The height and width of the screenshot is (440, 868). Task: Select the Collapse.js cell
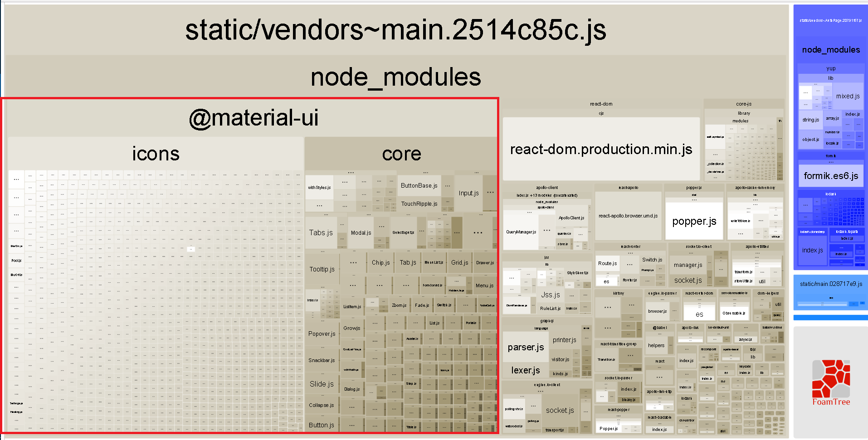coord(322,406)
